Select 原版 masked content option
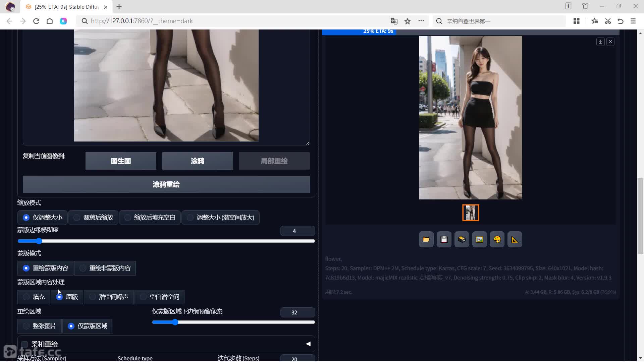Viewport: 644px width, 362px height. click(x=67, y=297)
